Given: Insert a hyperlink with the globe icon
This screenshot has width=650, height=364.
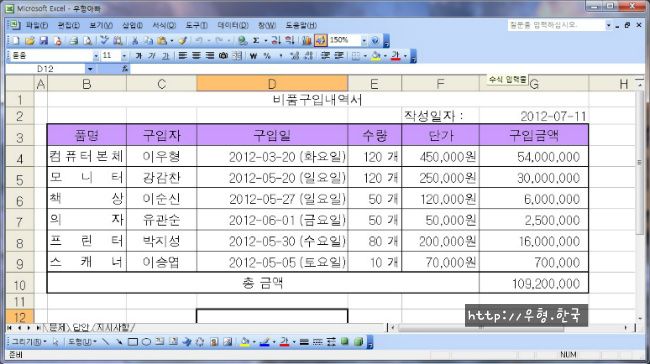Looking at the screenshot, I should click(242, 41).
